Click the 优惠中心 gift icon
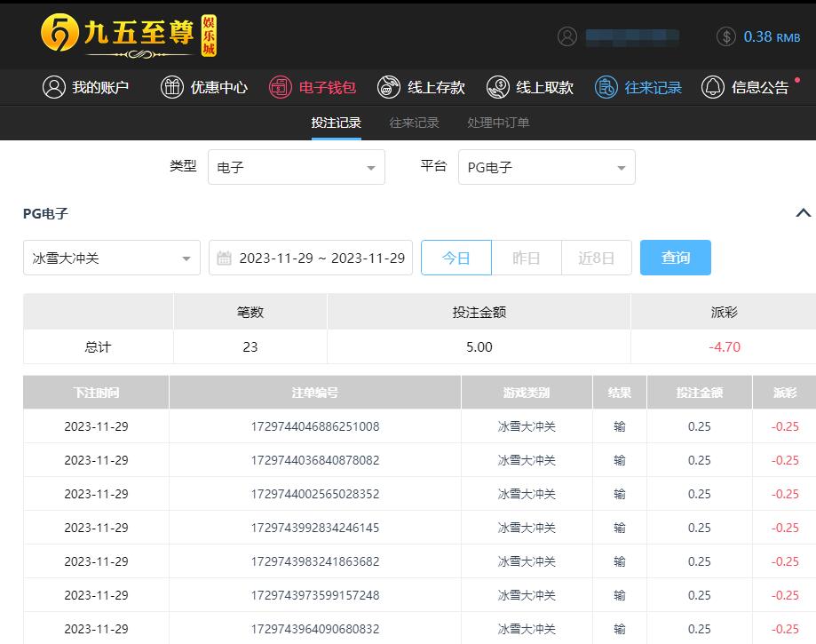This screenshot has width=816, height=644. pos(171,87)
